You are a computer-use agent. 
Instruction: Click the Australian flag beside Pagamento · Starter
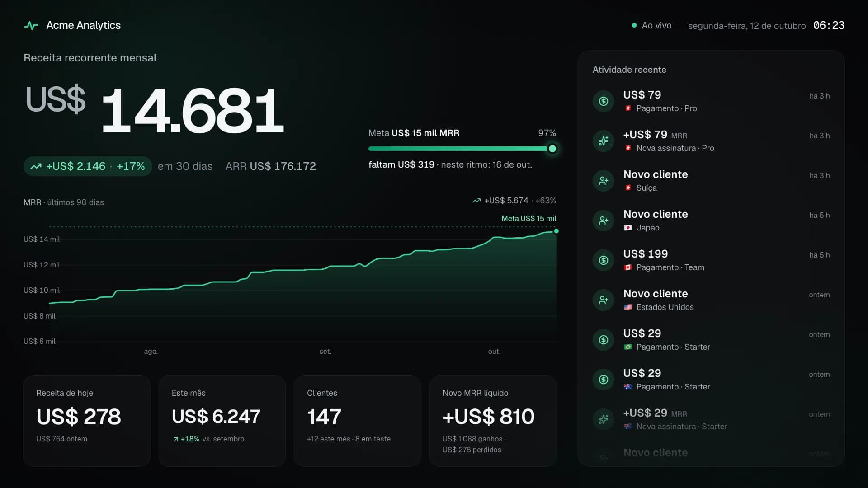(x=628, y=387)
